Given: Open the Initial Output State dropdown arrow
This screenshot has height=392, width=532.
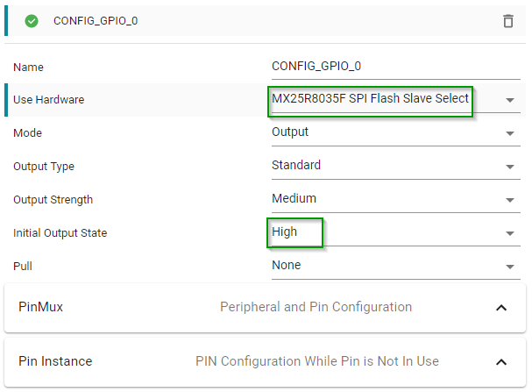Looking at the screenshot, I should click(x=509, y=233).
